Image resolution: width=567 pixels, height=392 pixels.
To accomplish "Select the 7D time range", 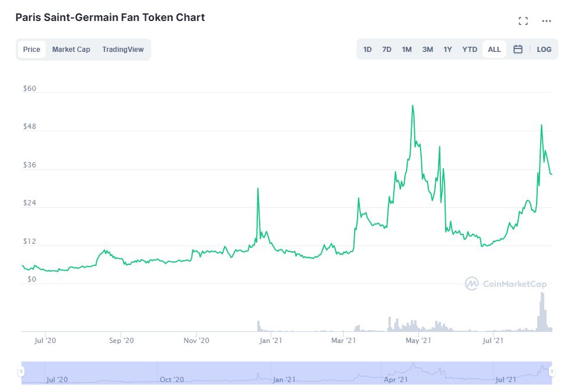I will (x=387, y=50).
